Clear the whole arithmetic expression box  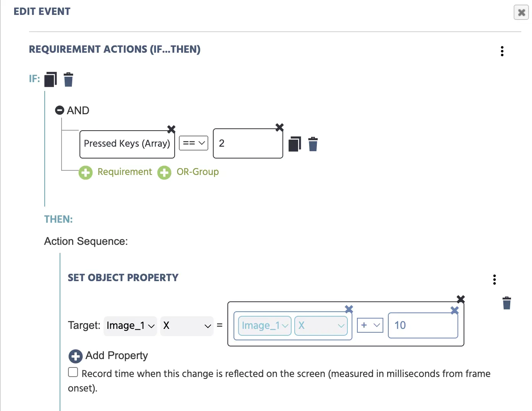[x=461, y=299]
